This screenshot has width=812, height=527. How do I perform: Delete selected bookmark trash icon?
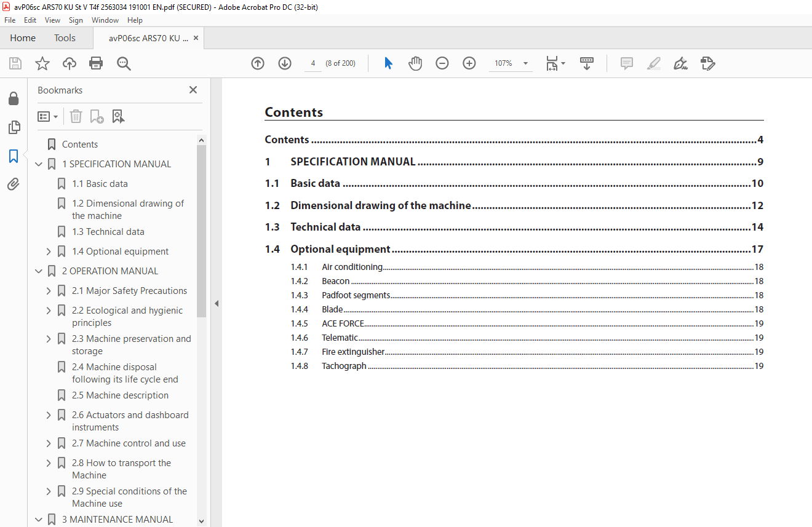pos(76,116)
